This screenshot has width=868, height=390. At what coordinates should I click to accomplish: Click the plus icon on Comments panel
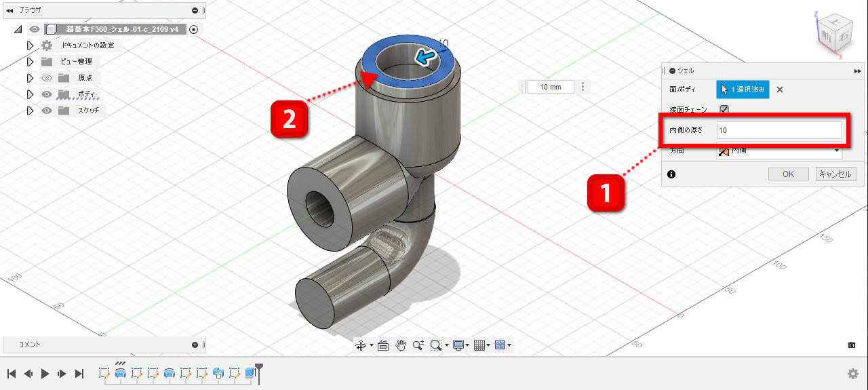(195, 345)
